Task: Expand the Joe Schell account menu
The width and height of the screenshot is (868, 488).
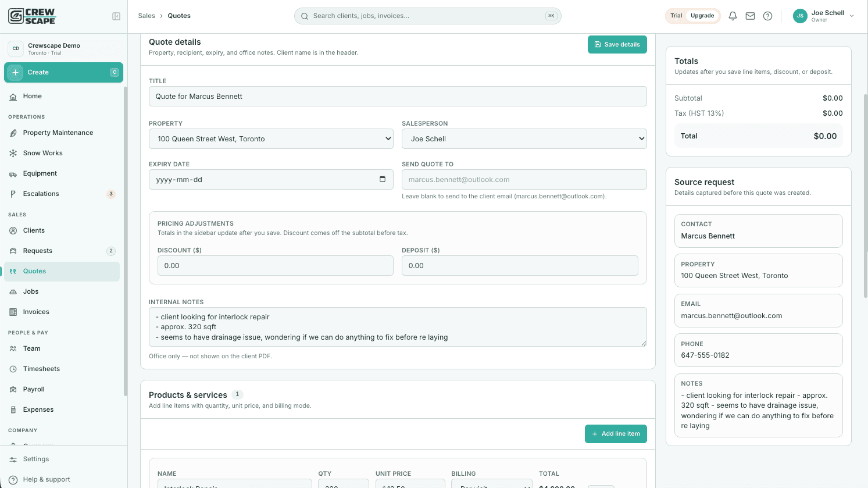Action: (824, 16)
